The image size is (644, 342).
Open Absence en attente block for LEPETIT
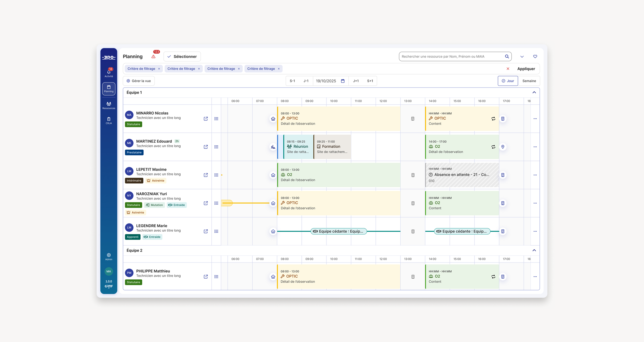click(462, 175)
